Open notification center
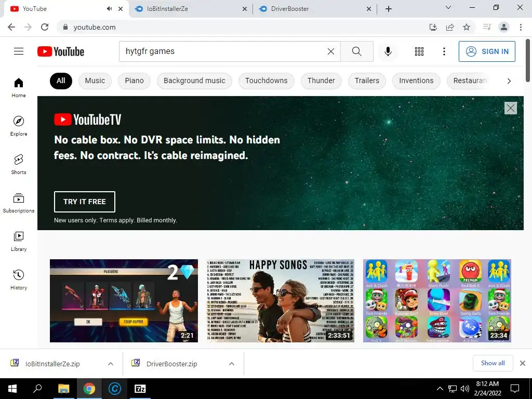Viewport: 532px width, 399px height. pos(515,389)
